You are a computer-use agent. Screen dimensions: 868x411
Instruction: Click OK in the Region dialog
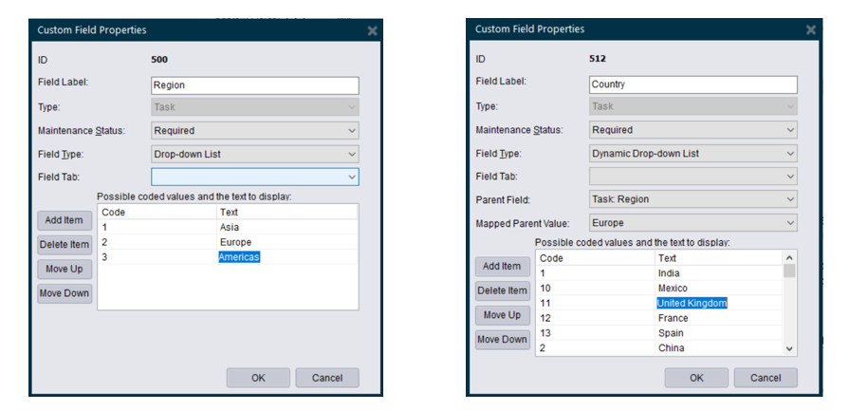[258, 378]
